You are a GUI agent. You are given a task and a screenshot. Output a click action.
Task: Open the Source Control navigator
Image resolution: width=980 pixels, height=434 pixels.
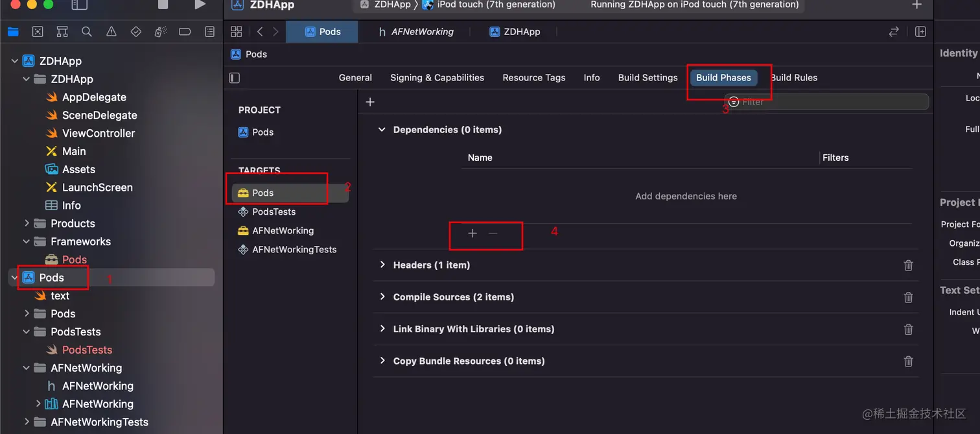[x=38, y=32]
